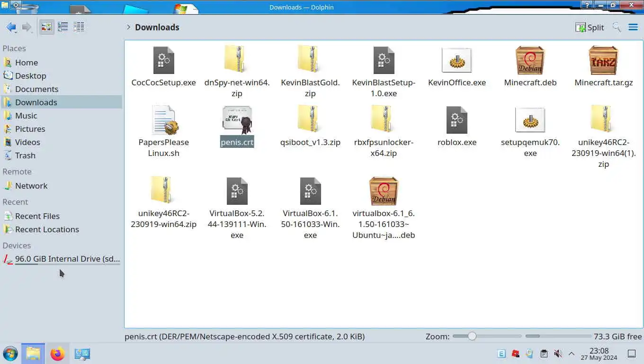This screenshot has width=644, height=364.
Task: Select KevinOffice.exe installer icon
Action: tap(457, 60)
